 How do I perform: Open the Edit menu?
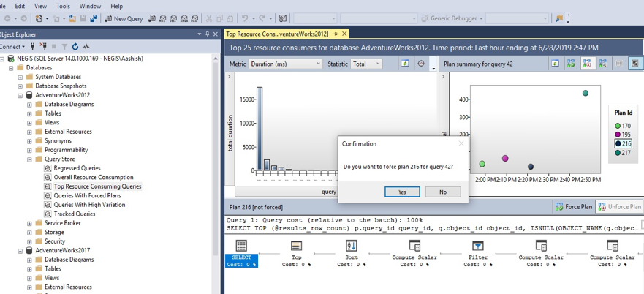point(20,6)
